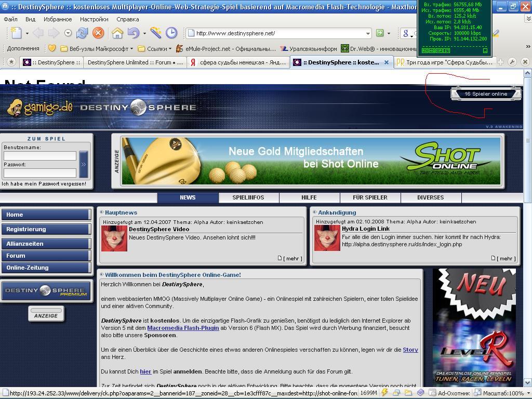The height and width of the screenshot is (399, 532).
Task: Click the Online-Zeitung sidebar button
Action: point(46,268)
